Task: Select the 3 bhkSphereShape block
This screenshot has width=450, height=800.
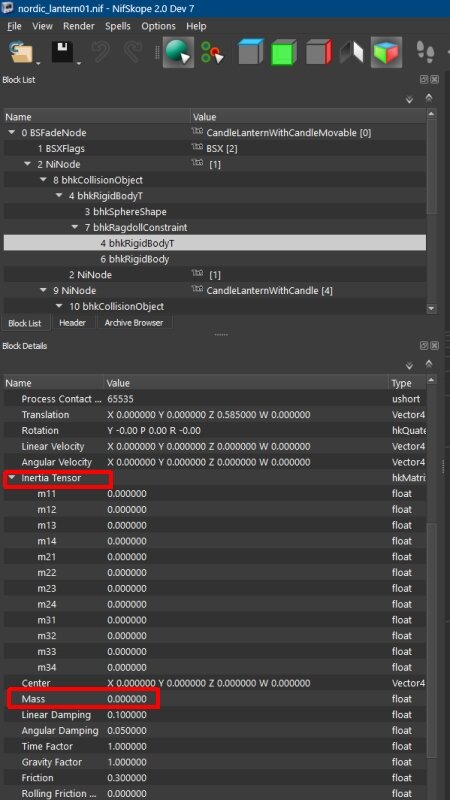Action: pyautogui.click(x=126, y=212)
